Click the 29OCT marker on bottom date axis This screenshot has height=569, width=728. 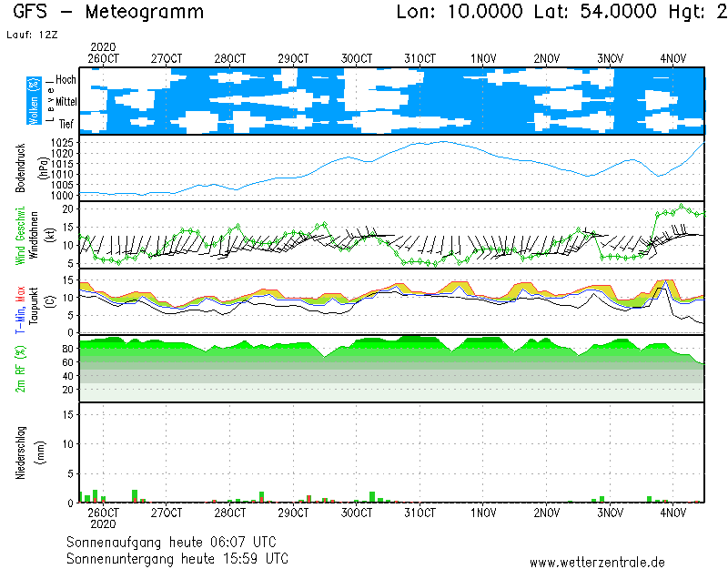tap(293, 513)
